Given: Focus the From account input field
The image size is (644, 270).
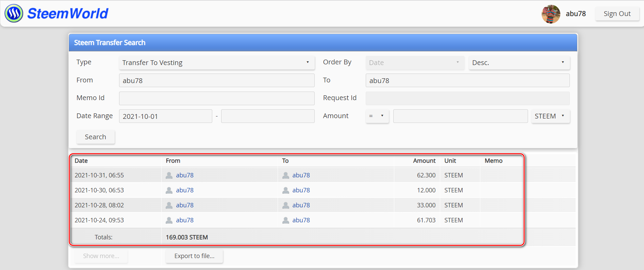Looking at the screenshot, I should [x=217, y=80].
